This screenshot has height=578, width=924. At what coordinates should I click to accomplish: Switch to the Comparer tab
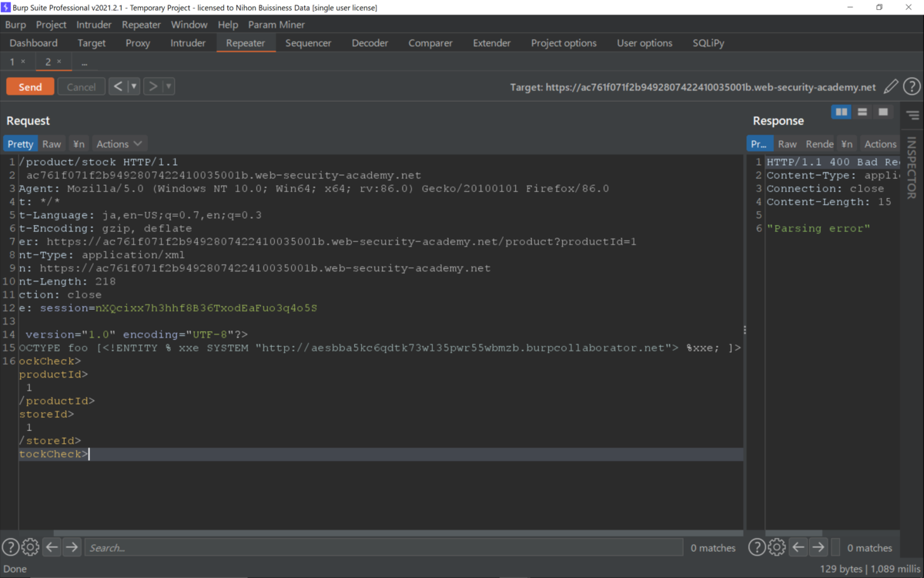[x=430, y=43]
